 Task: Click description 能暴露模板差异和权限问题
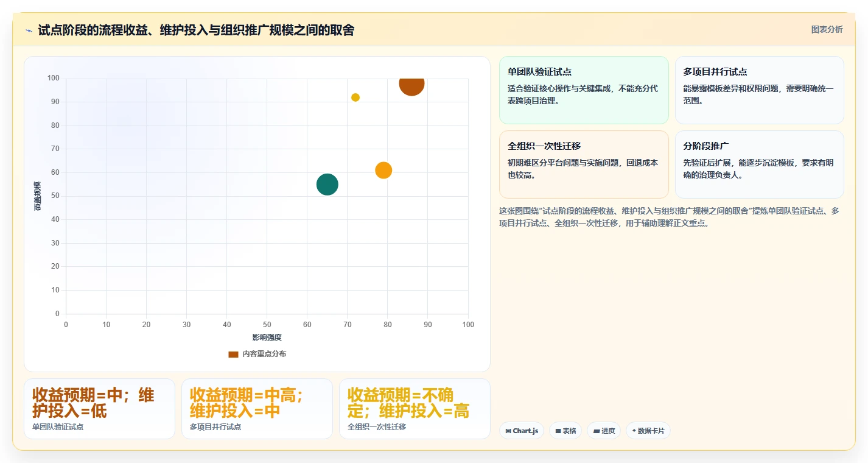click(x=758, y=94)
